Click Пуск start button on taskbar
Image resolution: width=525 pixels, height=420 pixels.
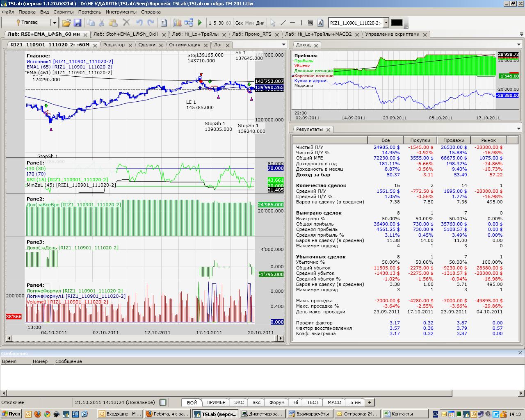(11, 414)
